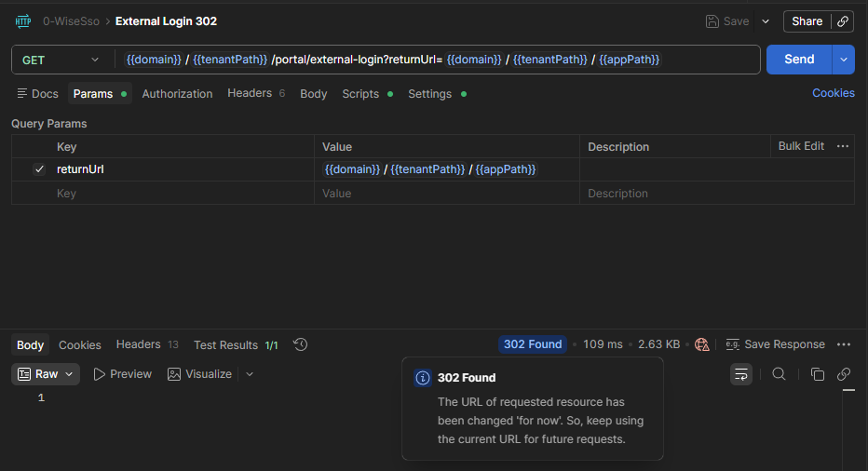View the Test Results tab
This screenshot has width=868, height=471.
(236, 344)
